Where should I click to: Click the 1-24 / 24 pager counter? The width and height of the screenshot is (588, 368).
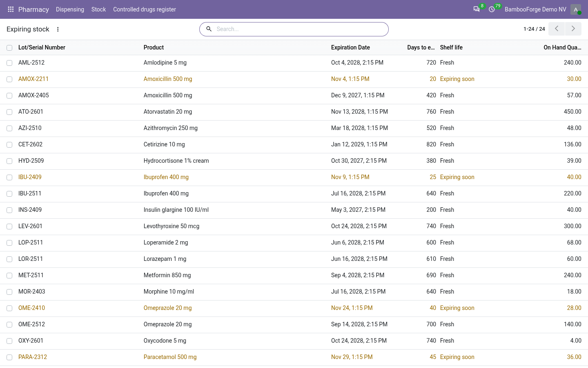[x=534, y=29]
